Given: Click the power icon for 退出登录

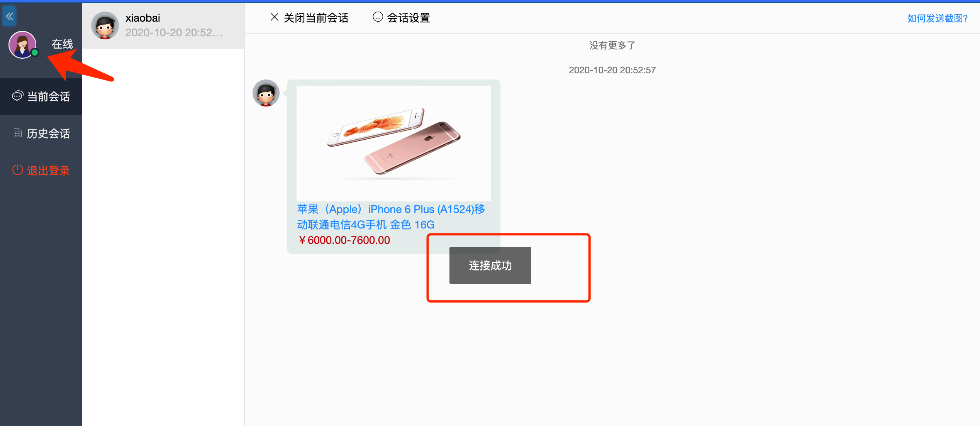Looking at the screenshot, I should click(18, 170).
